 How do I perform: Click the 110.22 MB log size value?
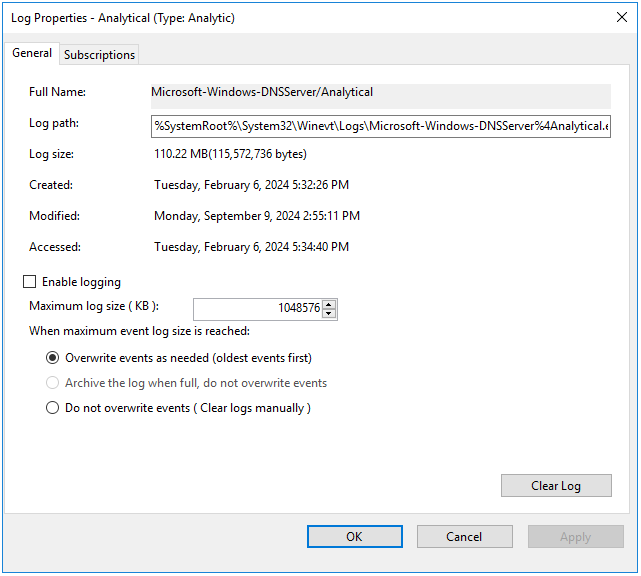click(x=230, y=154)
